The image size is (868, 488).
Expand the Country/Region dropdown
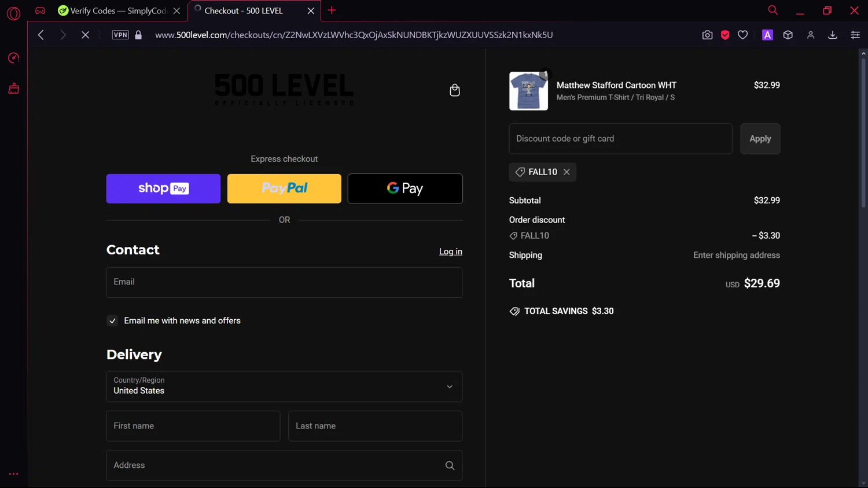(x=284, y=386)
